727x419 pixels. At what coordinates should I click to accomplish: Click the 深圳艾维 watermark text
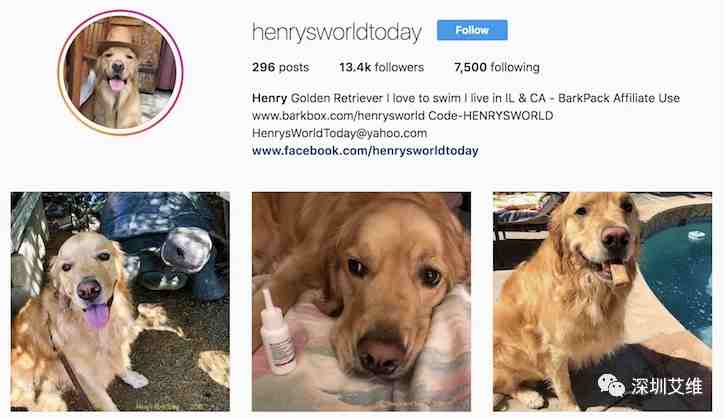(x=666, y=386)
